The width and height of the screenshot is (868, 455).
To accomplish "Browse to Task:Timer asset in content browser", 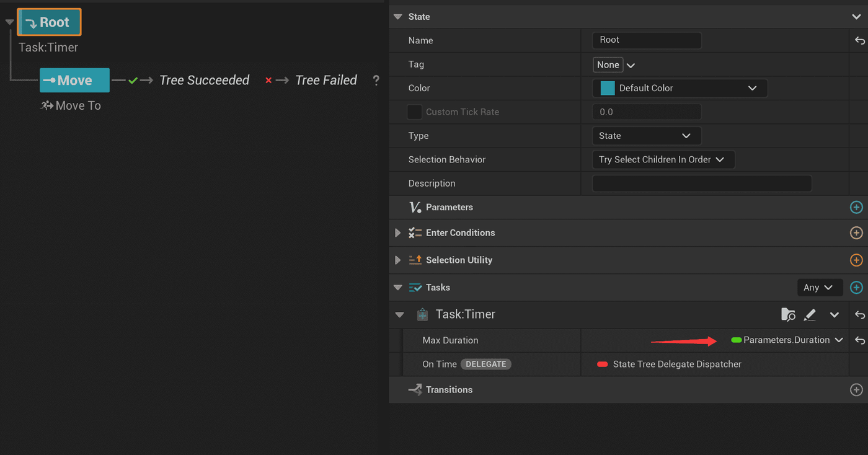I will (788, 315).
